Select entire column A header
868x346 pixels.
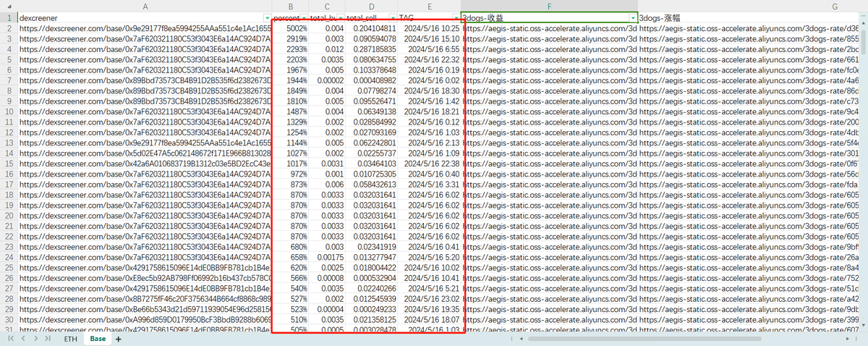146,6
